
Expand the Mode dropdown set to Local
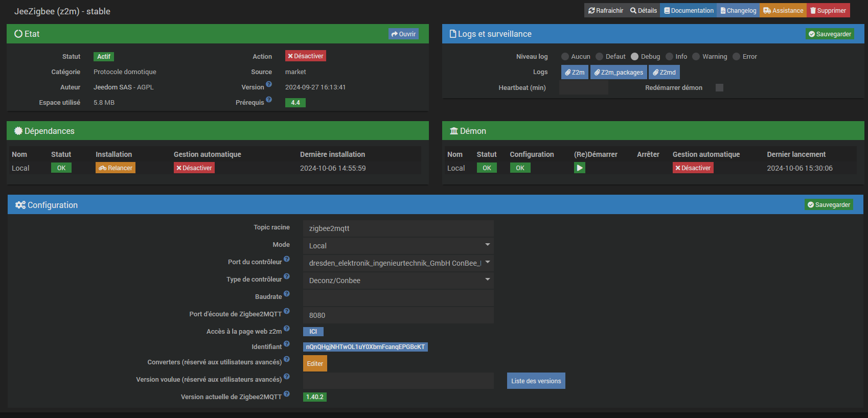tap(398, 246)
